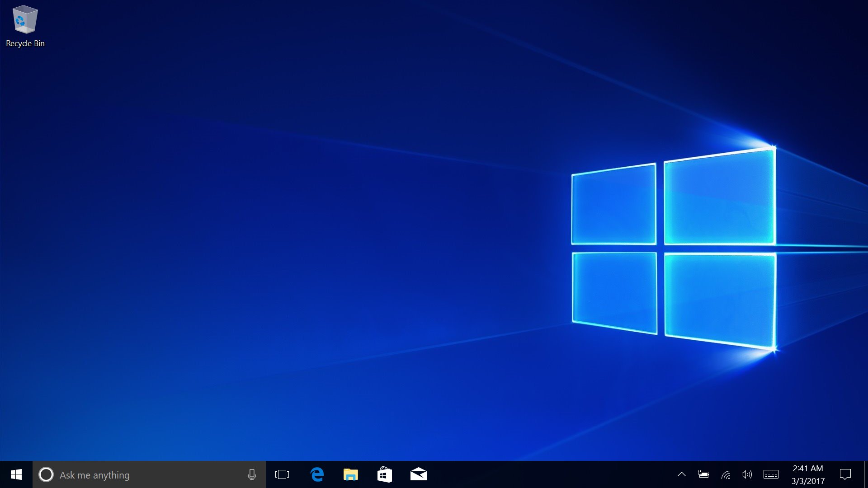Screen dimensions: 868x488
Task: Open Microsoft Store icon
Action: 384,474
